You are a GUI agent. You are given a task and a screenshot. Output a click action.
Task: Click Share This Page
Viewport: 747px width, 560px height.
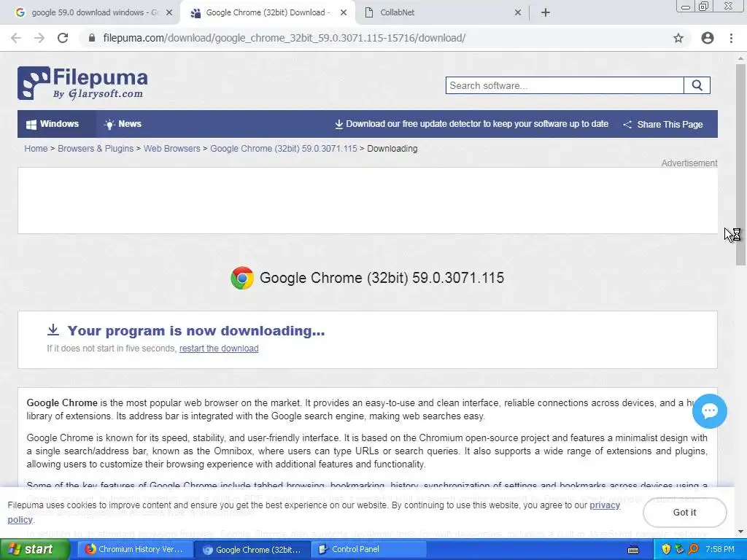[662, 124]
